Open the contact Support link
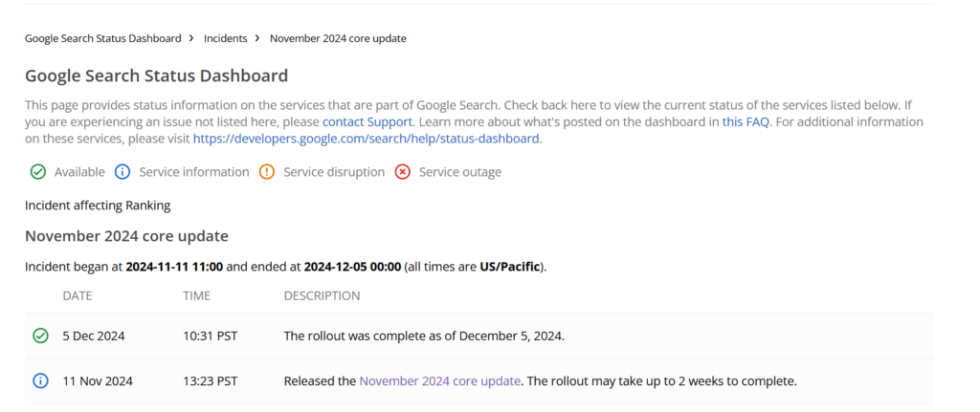 click(x=367, y=121)
